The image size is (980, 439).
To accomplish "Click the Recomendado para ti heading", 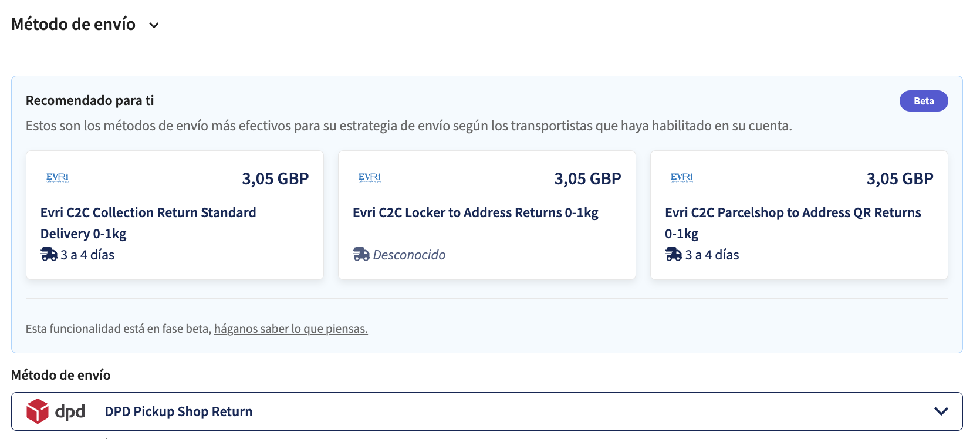I will [x=90, y=100].
